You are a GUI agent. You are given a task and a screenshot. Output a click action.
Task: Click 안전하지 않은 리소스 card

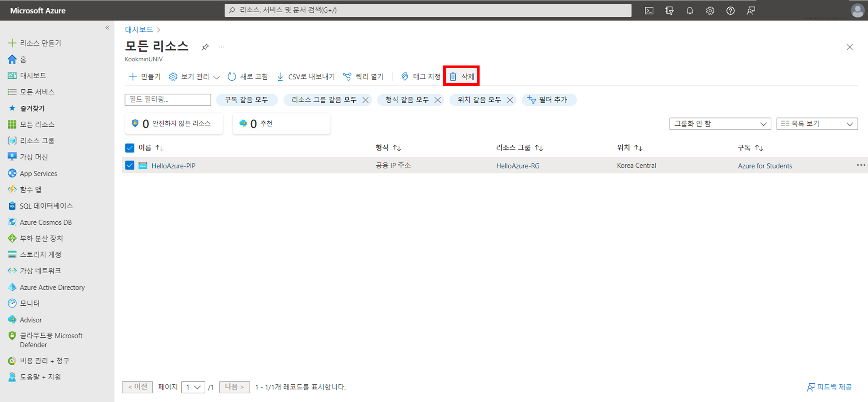[x=174, y=124]
